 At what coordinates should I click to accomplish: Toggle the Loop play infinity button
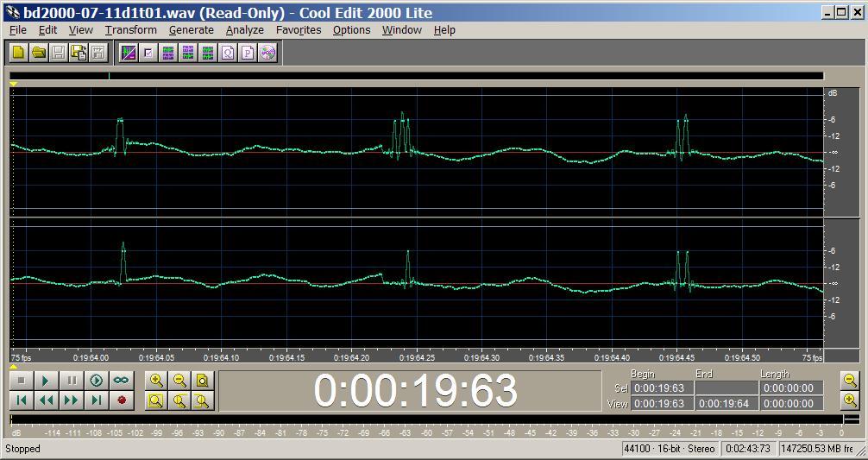click(x=121, y=380)
